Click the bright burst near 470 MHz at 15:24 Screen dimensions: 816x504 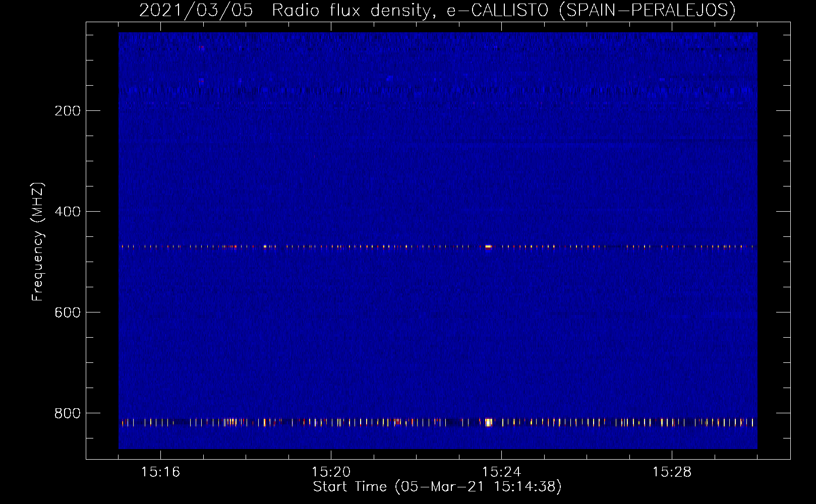click(488, 247)
